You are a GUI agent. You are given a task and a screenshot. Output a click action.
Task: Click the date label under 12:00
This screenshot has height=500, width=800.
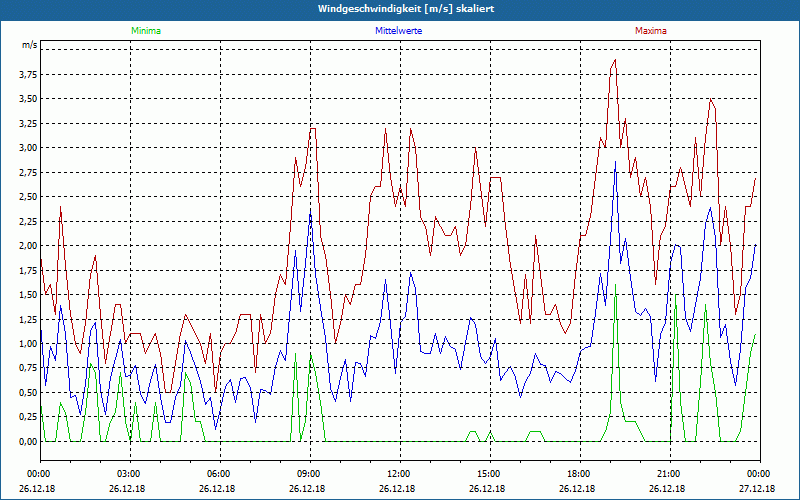pyautogui.click(x=397, y=489)
